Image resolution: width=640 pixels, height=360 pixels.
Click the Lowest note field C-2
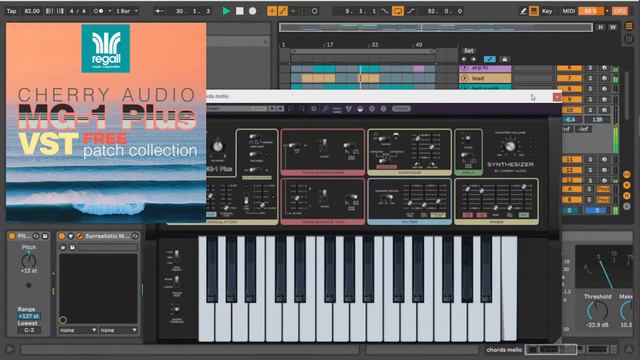point(29,330)
